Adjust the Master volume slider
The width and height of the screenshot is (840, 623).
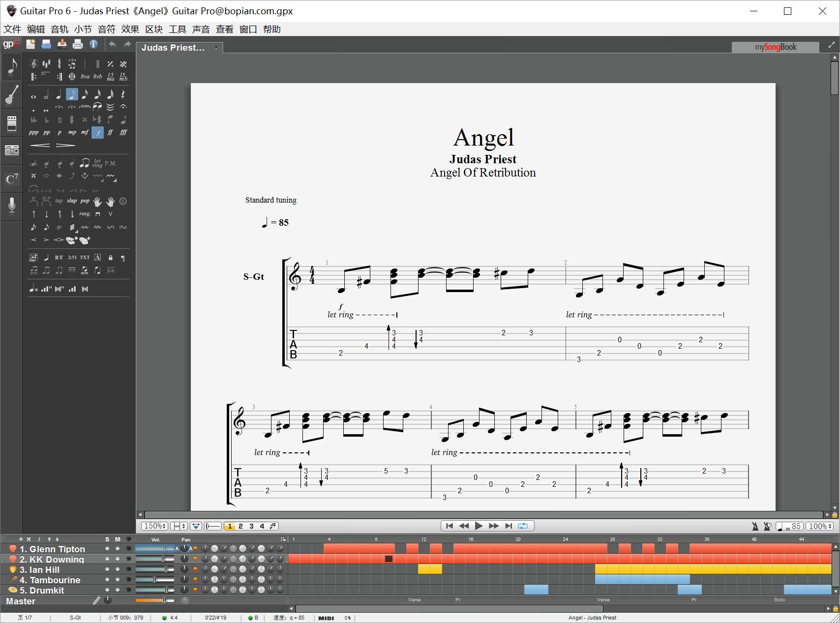pyautogui.click(x=154, y=600)
